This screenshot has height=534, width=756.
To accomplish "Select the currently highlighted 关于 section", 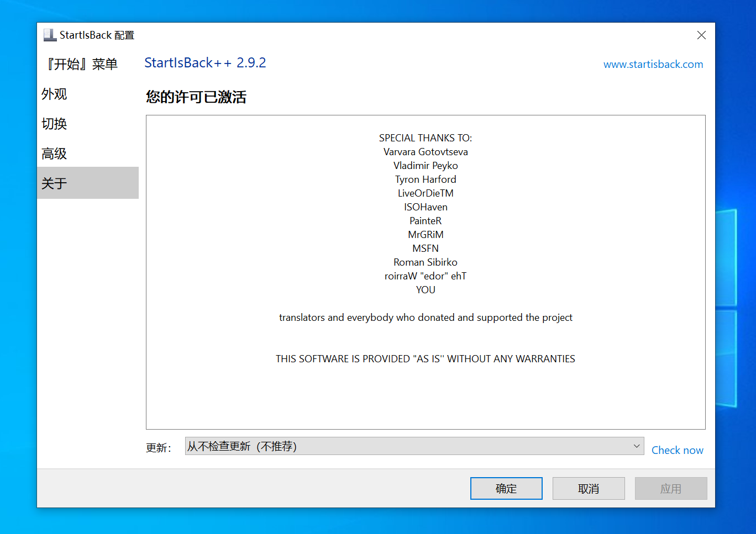I will tap(54, 183).
